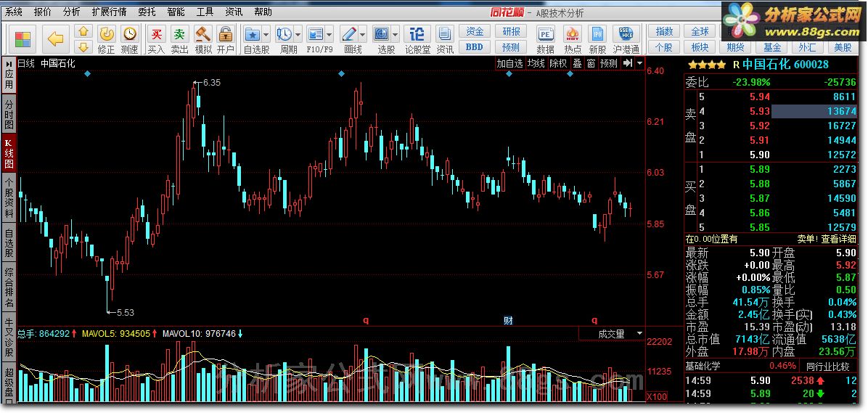Click the 同行业比较 button
The height and width of the screenshot is (413, 868).
point(828,366)
